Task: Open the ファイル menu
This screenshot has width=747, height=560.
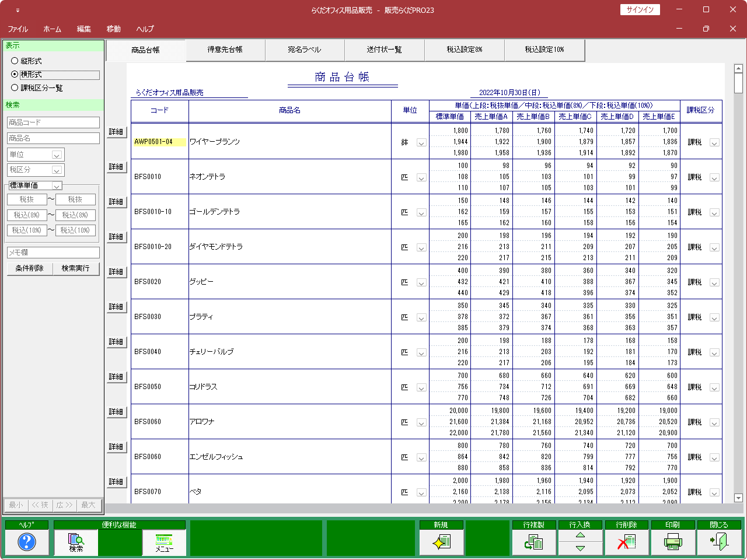Action: coord(18,29)
